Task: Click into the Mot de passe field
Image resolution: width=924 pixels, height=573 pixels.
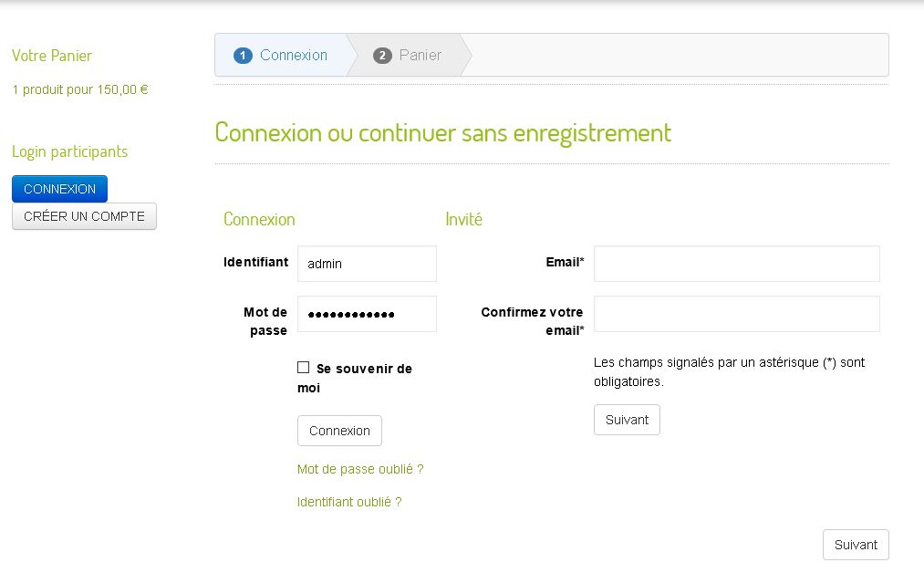Action: coord(367,314)
